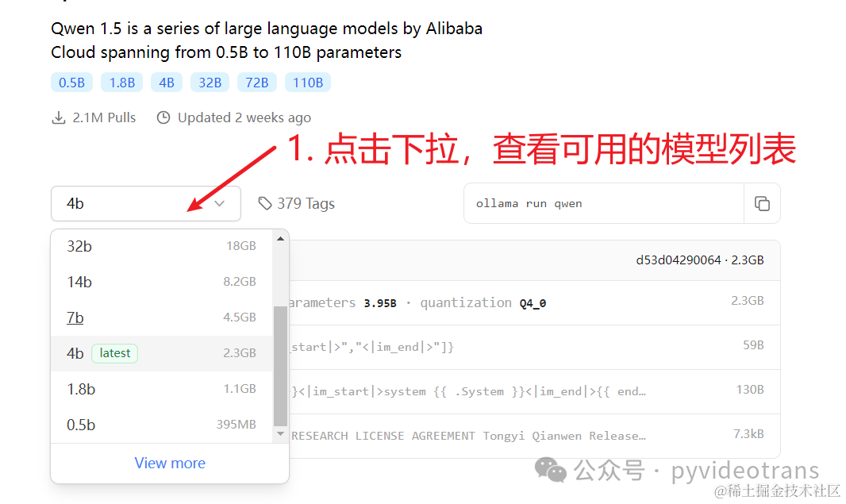The image size is (846, 504).
Task: Click the 110B size tag
Action: coord(308,83)
